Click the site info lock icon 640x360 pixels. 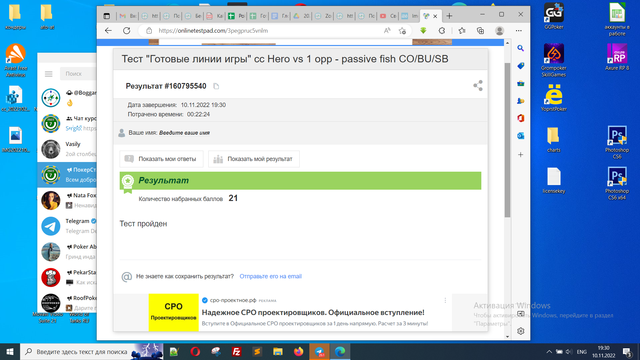(x=149, y=31)
